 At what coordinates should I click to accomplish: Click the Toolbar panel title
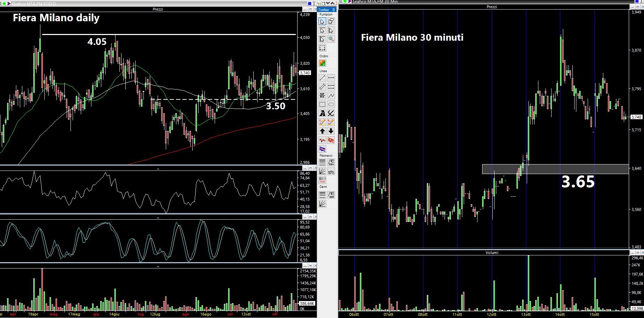[324, 10]
